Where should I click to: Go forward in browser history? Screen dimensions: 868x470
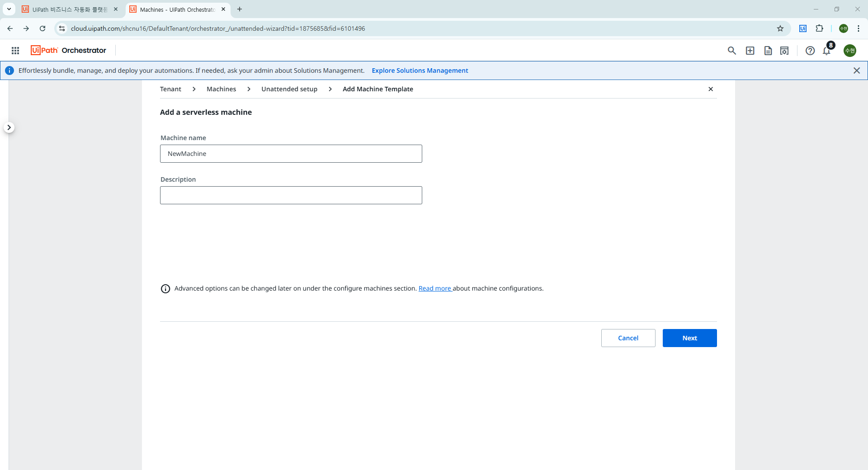coord(26,28)
